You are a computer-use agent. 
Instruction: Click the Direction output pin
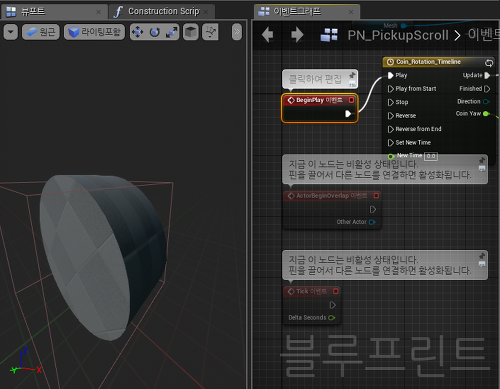(486, 102)
